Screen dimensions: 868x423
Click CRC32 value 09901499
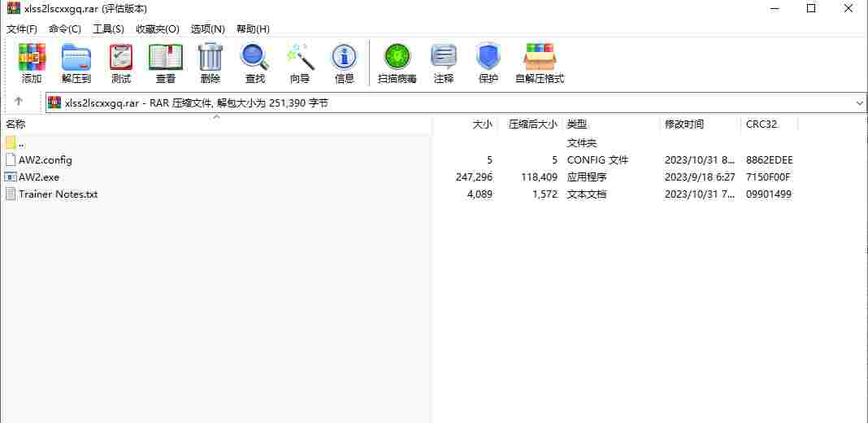[768, 194]
